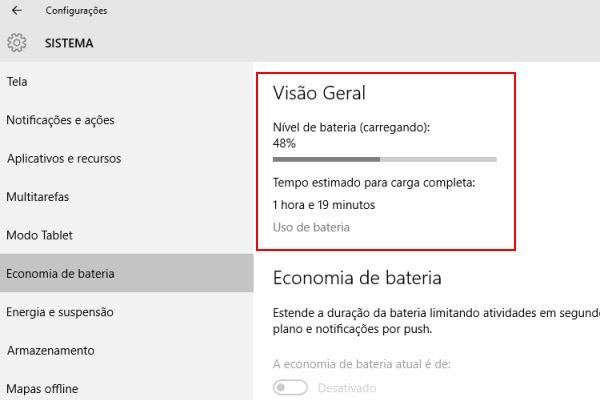Click the SISTEMA header label
Image resolution: width=600 pixels, height=400 pixels.
pyautogui.click(x=69, y=43)
